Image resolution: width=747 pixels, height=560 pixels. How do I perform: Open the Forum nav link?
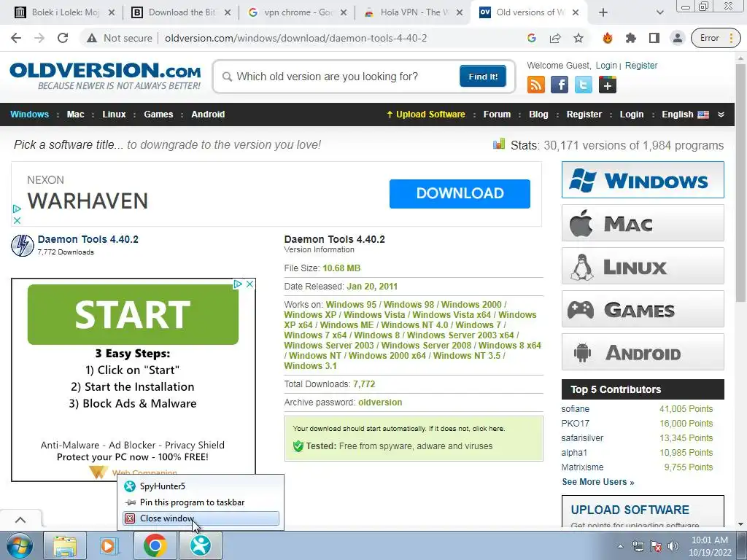point(497,114)
